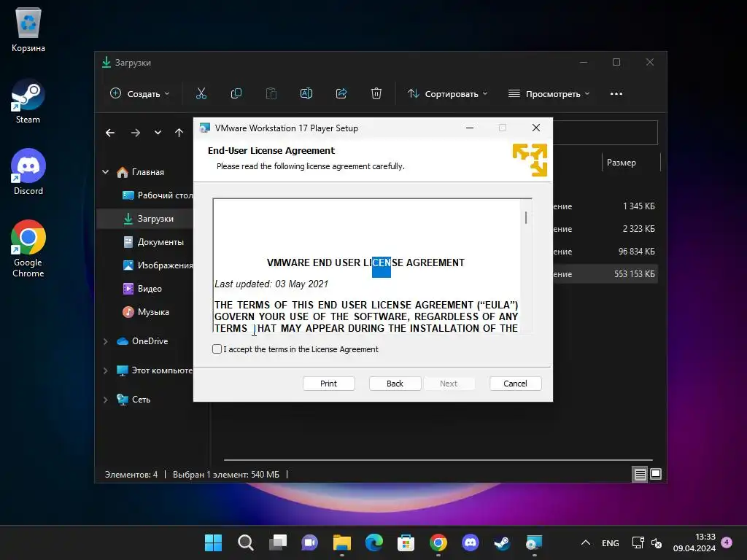Image resolution: width=747 pixels, height=560 pixels.
Task: Open the Discord desktop shortcut
Action: tap(28, 172)
